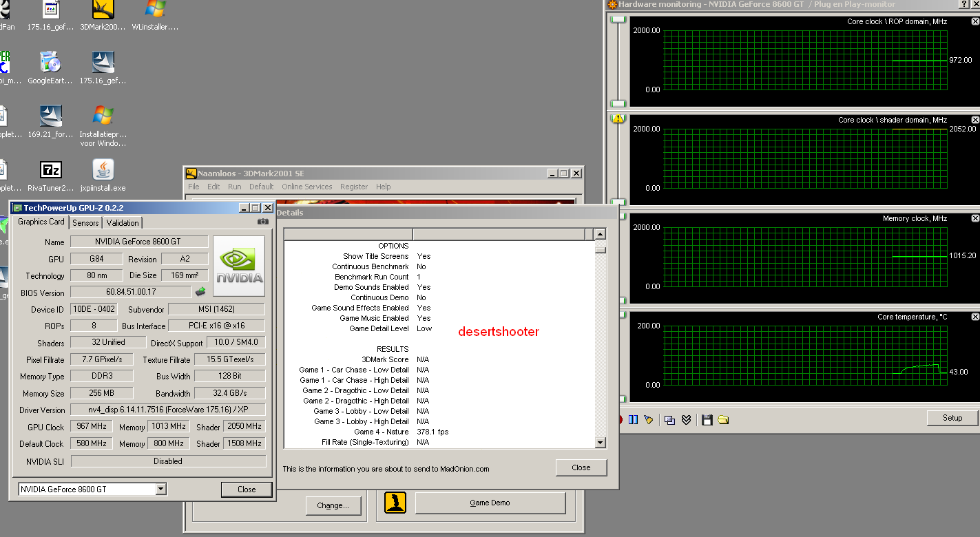Click the double down-arrow icon in monitoring toolbar
The height and width of the screenshot is (537, 980).
point(686,419)
